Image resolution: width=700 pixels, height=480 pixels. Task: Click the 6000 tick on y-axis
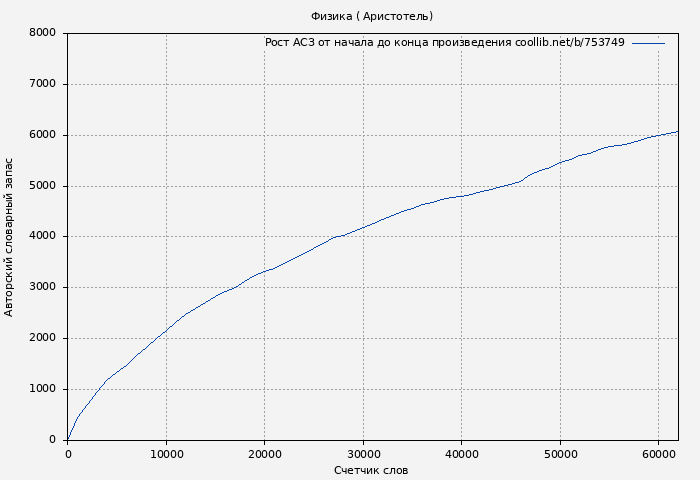pos(43,135)
